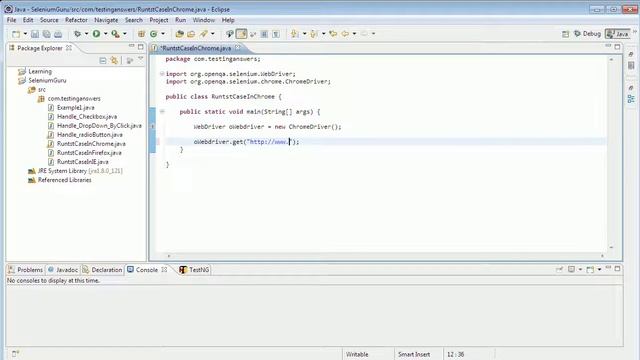This screenshot has height=360, width=640.
Task: Click the Open Perspective icon
Action: pyautogui.click(x=565, y=34)
